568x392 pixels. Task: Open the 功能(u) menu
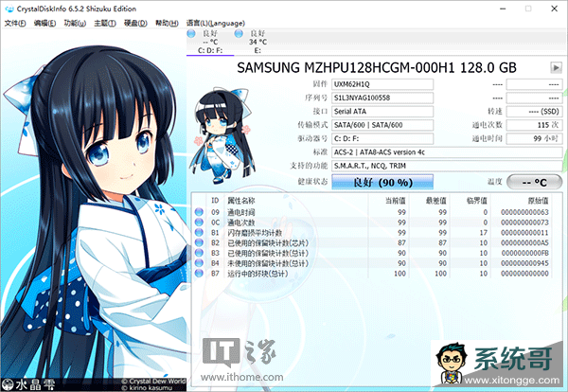[75, 23]
